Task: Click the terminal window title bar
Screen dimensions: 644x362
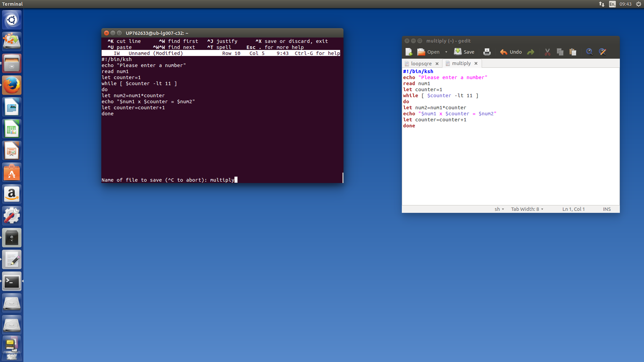Action: pos(222,33)
